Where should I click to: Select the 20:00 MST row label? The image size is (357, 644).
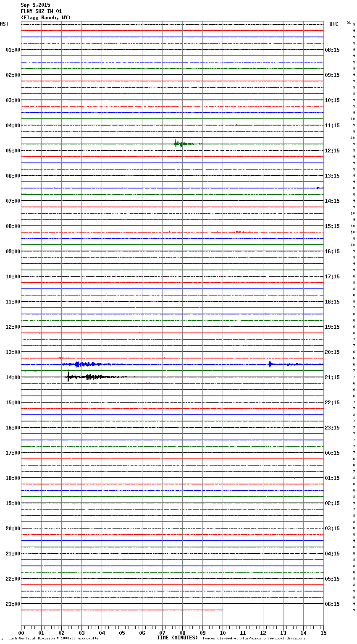13,529
